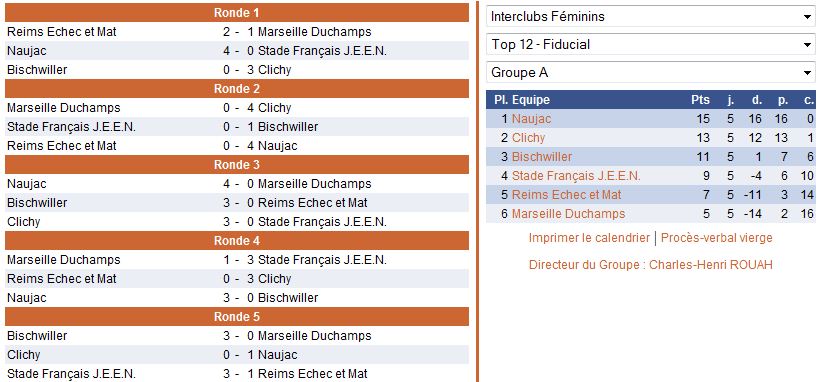Screen dimensions: 820x382
Task: Select the Ronde 1 header bar
Action: (x=237, y=13)
